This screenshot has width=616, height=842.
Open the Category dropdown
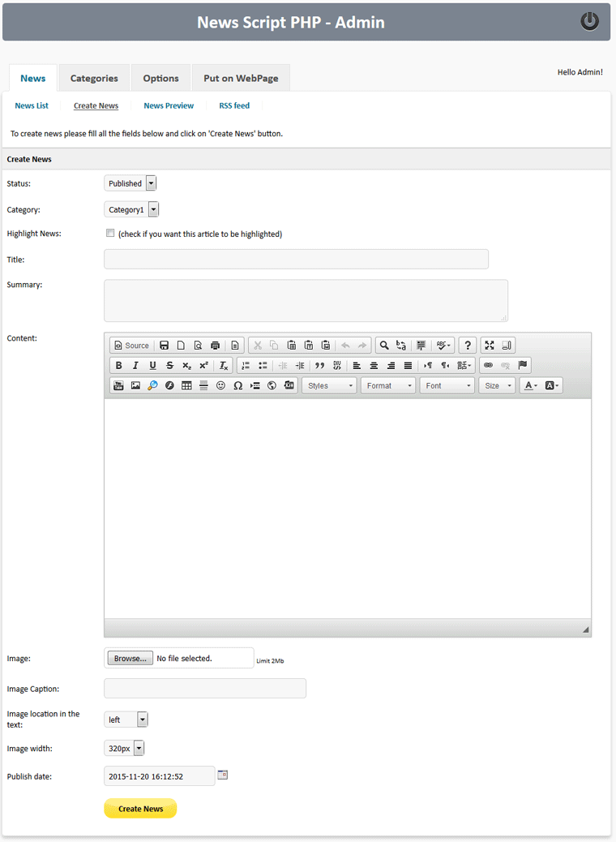[131, 209]
